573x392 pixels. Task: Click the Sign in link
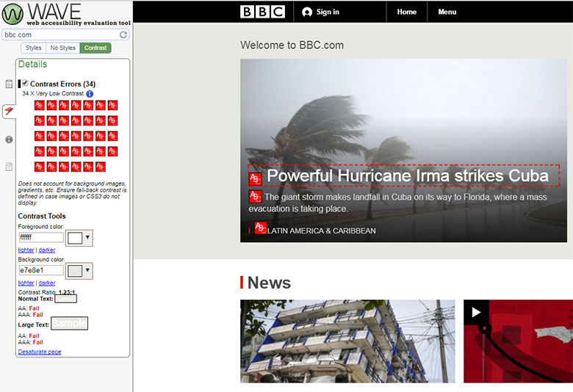pos(328,12)
